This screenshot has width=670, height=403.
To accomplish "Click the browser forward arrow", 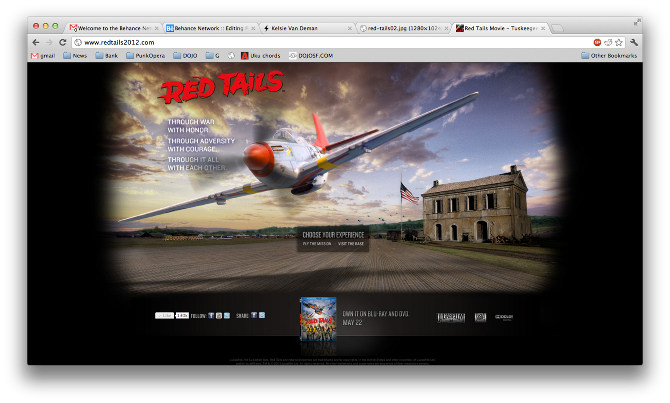I will coord(49,42).
